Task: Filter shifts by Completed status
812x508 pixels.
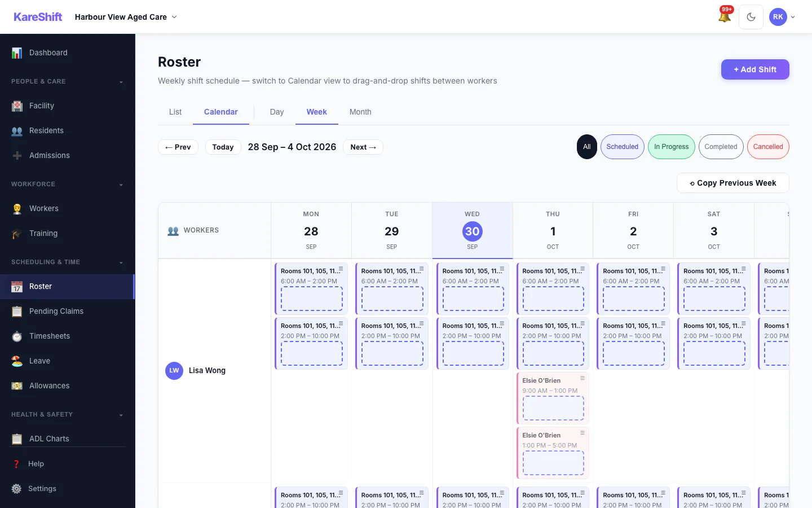Action: pyautogui.click(x=721, y=147)
